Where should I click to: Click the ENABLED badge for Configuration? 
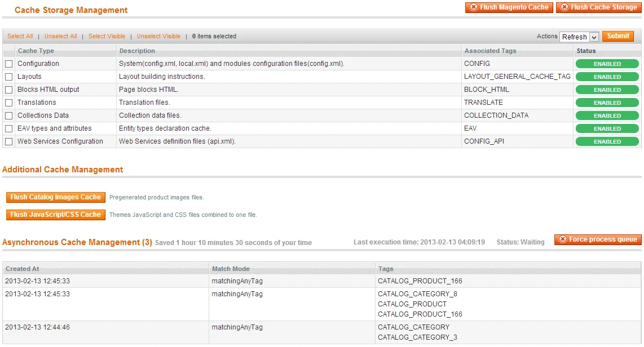click(607, 64)
